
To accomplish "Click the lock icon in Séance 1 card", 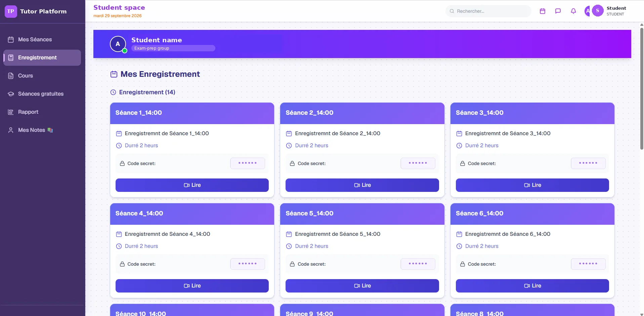I will click(x=122, y=163).
